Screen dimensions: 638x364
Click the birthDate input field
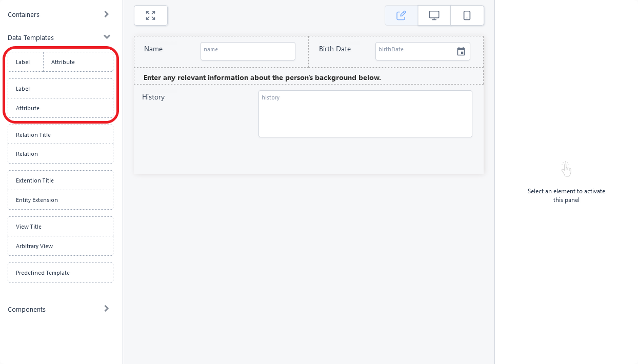click(414, 51)
